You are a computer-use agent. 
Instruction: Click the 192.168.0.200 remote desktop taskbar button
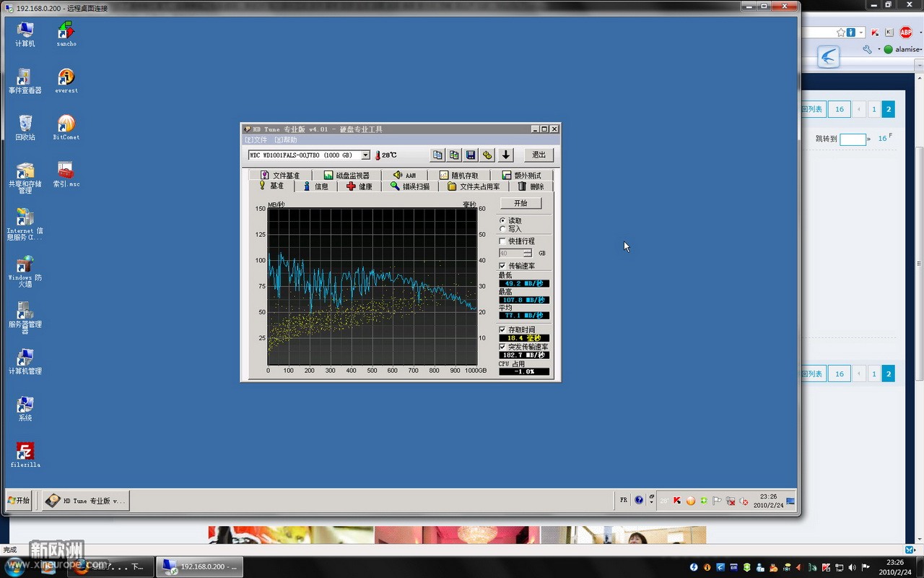tap(201, 567)
